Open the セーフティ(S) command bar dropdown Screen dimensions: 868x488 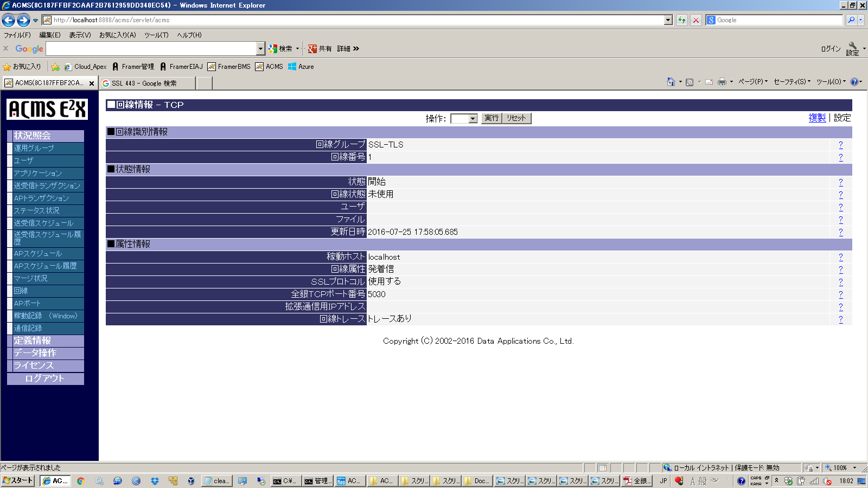point(792,82)
